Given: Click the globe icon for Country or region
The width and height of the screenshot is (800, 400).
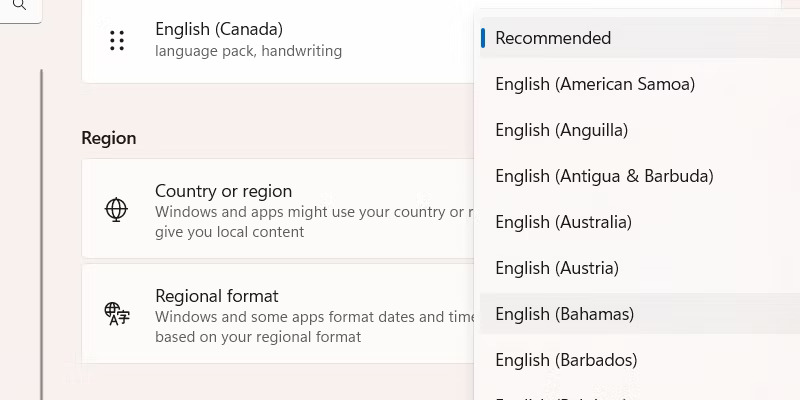Looking at the screenshot, I should click(x=117, y=209).
